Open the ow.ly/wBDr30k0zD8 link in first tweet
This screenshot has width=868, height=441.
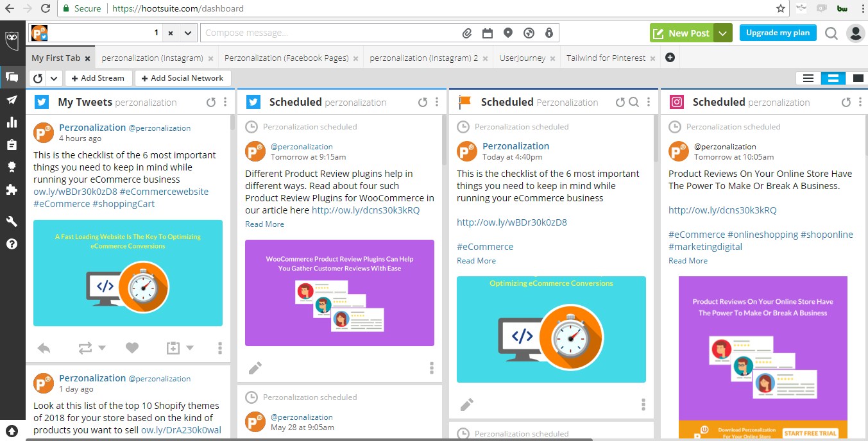point(75,191)
